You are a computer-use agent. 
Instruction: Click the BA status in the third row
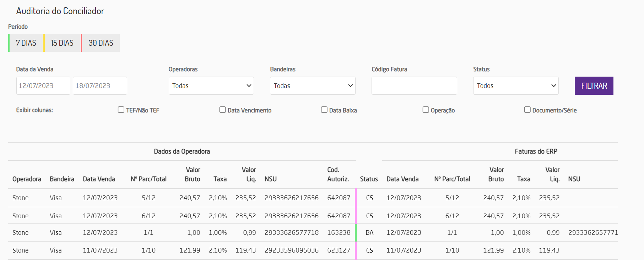pyautogui.click(x=369, y=233)
